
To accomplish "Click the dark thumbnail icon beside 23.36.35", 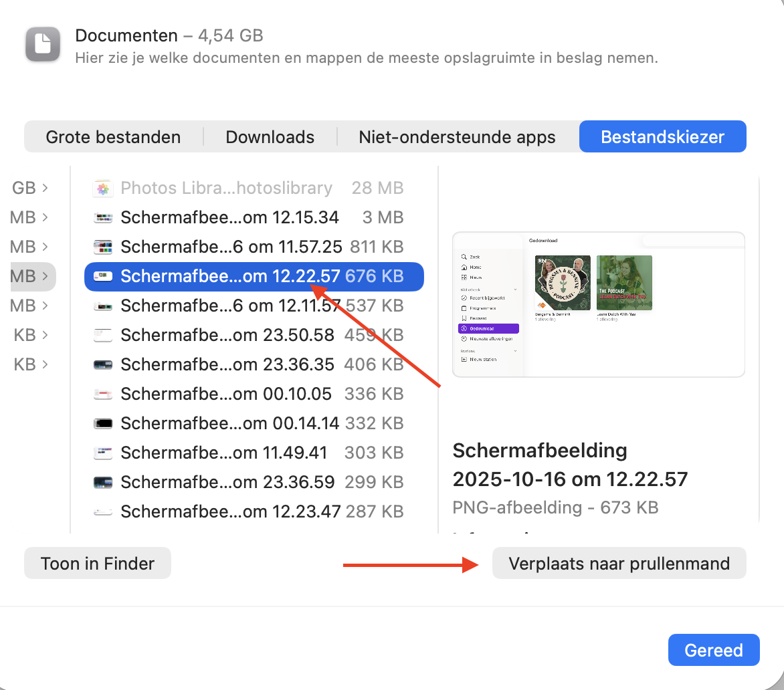I will point(102,364).
